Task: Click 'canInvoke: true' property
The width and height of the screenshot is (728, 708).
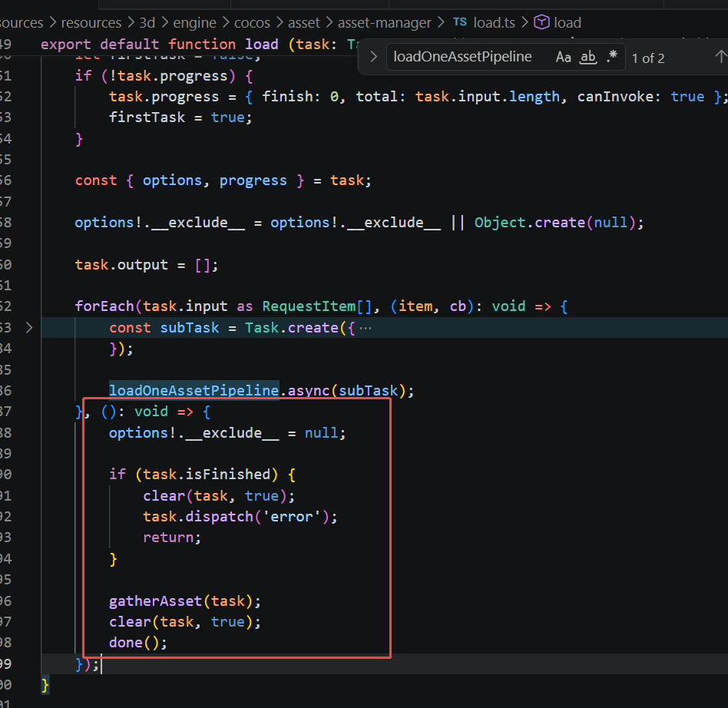Action: (x=640, y=97)
